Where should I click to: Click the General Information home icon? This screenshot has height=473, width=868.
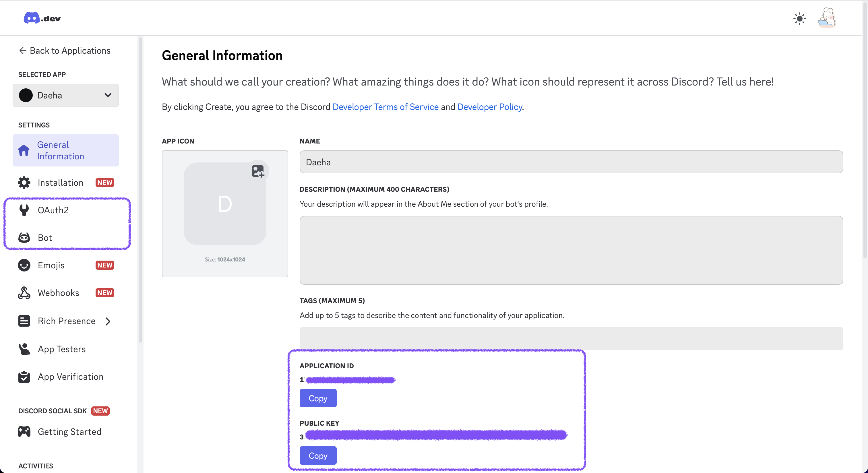[24, 150]
